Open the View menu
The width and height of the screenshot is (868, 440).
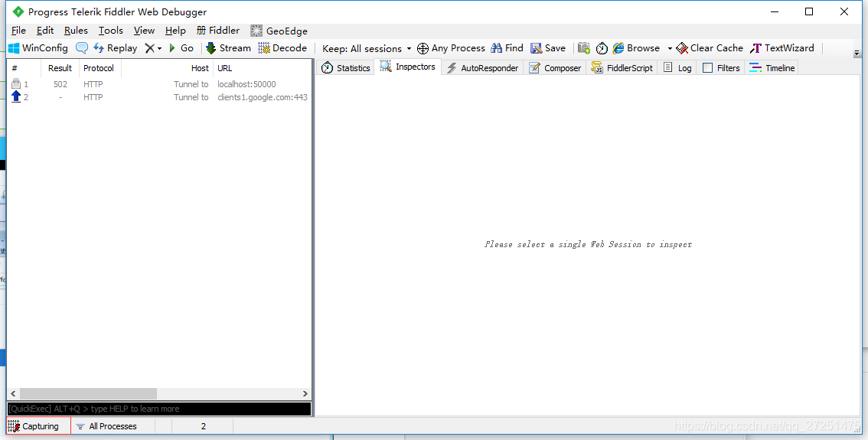(x=145, y=31)
